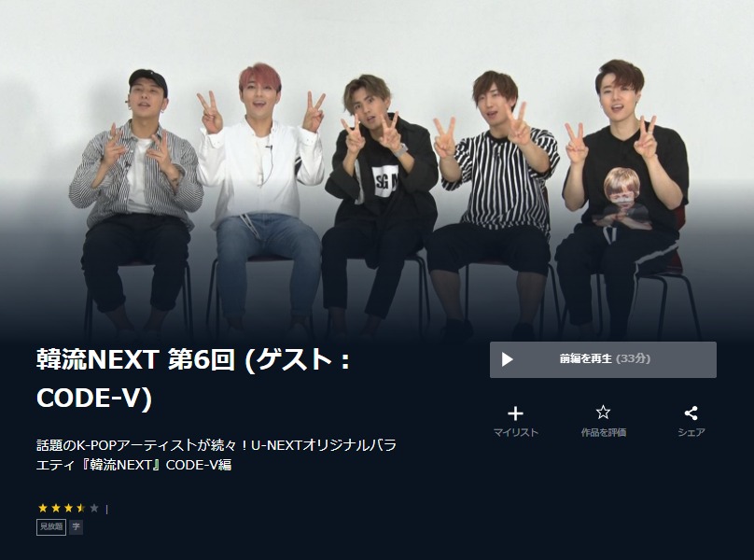Click the 字 subtitle badge

tap(76, 526)
